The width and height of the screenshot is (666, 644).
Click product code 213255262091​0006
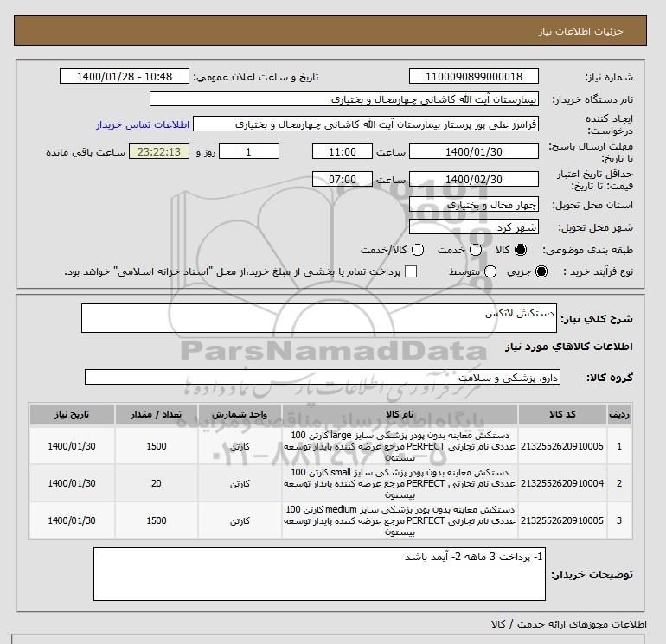562,446
